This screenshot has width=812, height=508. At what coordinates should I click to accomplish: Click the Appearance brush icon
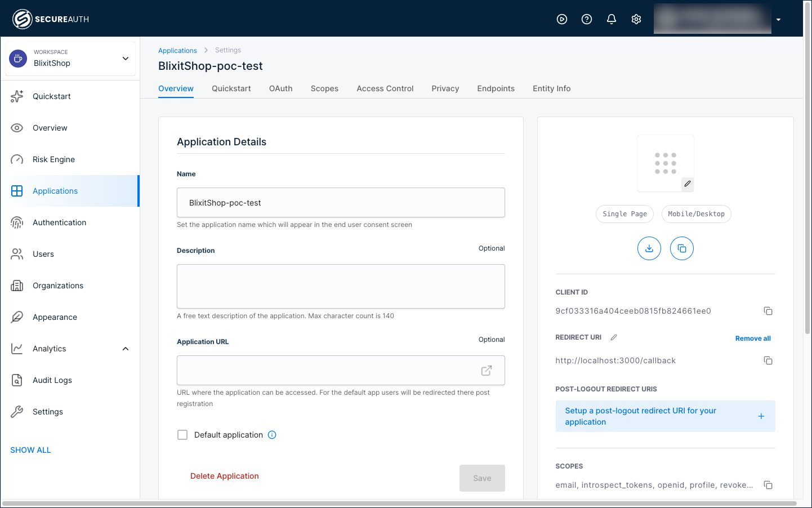point(17,317)
